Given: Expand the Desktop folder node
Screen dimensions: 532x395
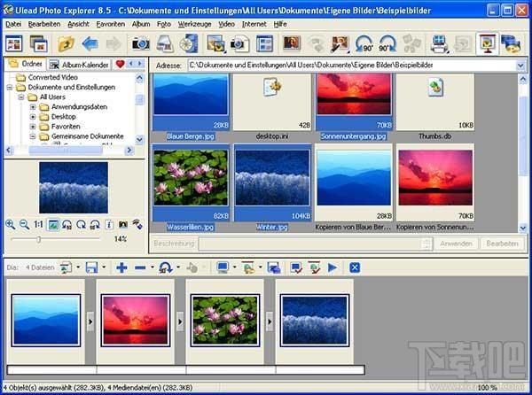Looking at the screenshot, I should click(x=33, y=117).
